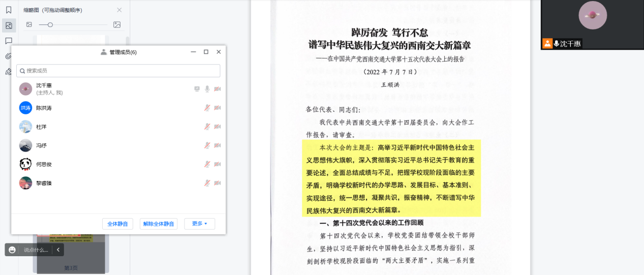Image resolution: width=644 pixels, height=275 pixels.
Task: Click the yellow highlighted paragraph
Action: [391, 178]
